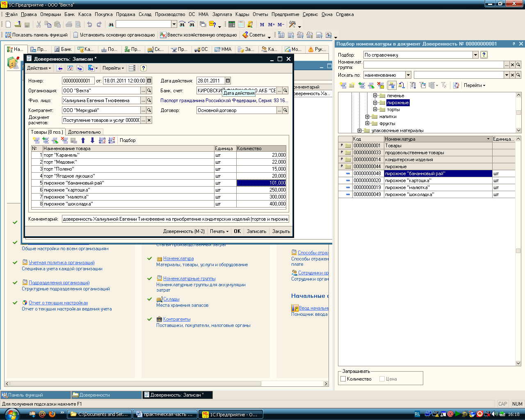Click the New document icon in main toolbar
The width and height of the screenshot is (525, 420).
pyautogui.click(x=8, y=25)
